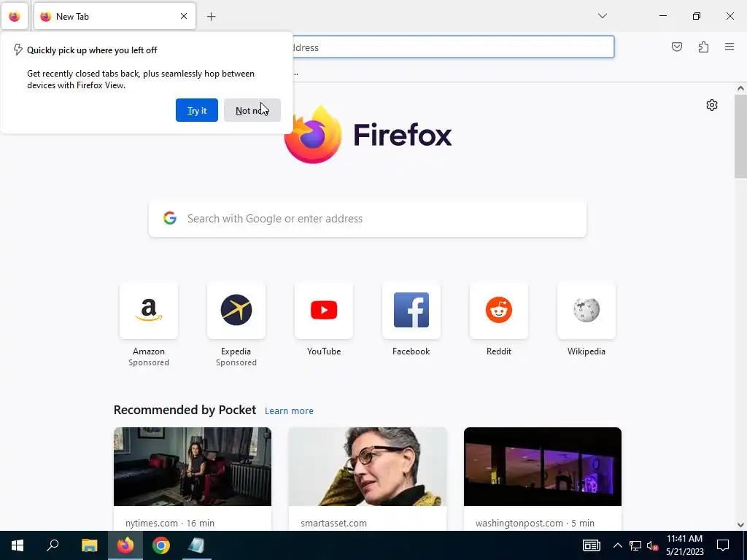This screenshot has width=747, height=560.
Task: Open the personalize new tab gear
Action: pyautogui.click(x=712, y=105)
